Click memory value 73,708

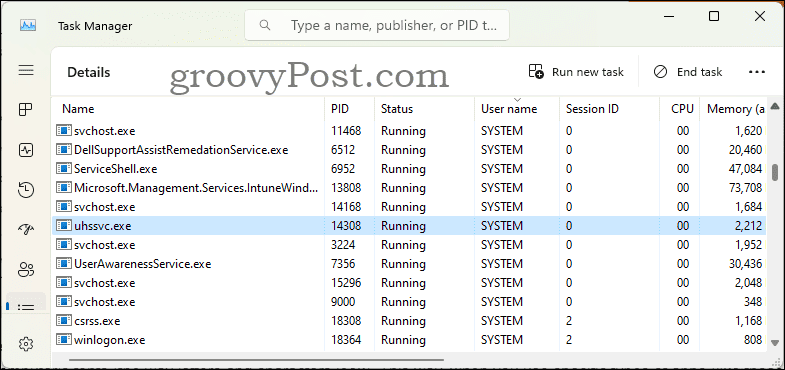745,188
